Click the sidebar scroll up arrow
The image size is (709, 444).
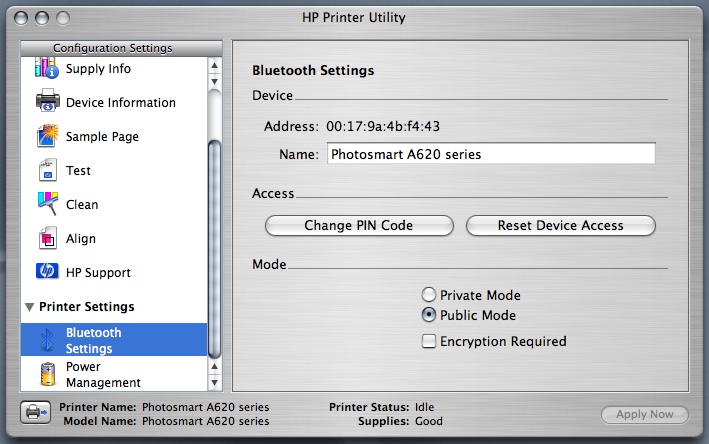click(x=214, y=66)
